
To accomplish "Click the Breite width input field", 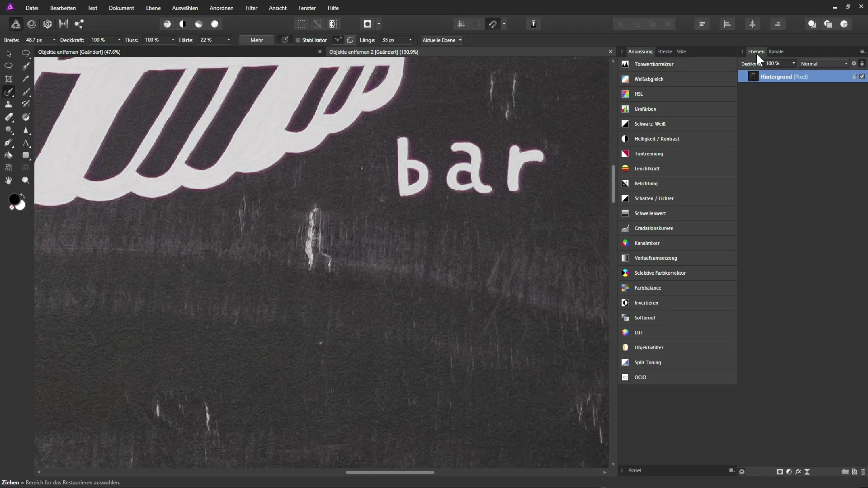I will (x=37, y=40).
